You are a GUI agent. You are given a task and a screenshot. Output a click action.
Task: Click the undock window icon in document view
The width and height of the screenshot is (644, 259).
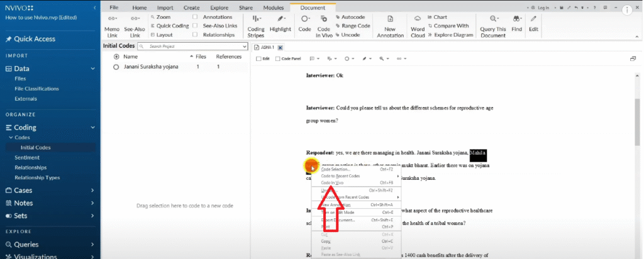[x=633, y=59]
